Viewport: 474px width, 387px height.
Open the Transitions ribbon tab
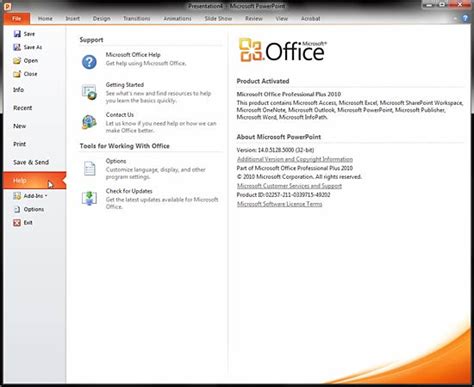click(x=137, y=19)
